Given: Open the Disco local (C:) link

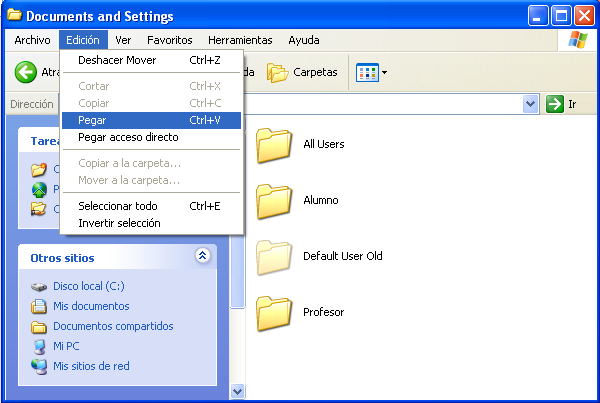Looking at the screenshot, I should 88,286.
